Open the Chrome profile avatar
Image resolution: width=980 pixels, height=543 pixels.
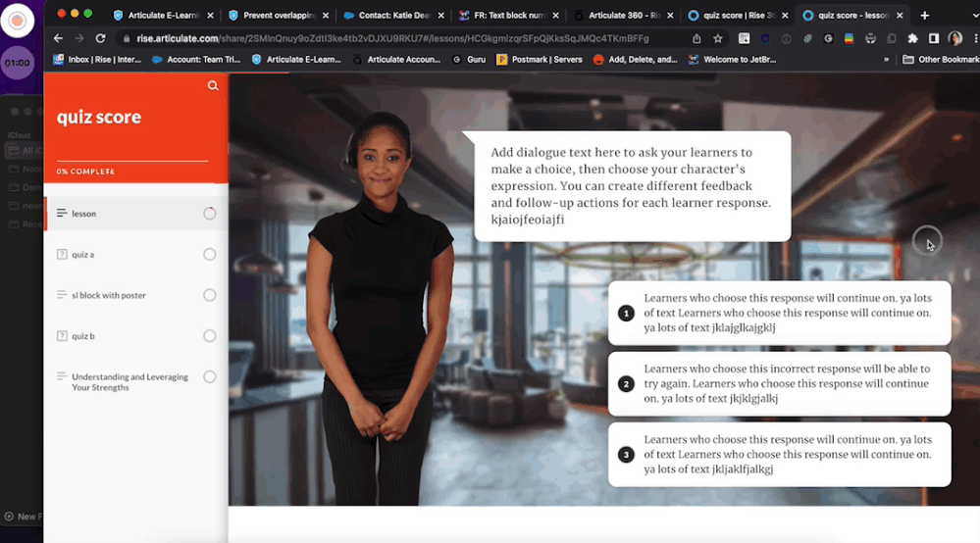pos(955,38)
